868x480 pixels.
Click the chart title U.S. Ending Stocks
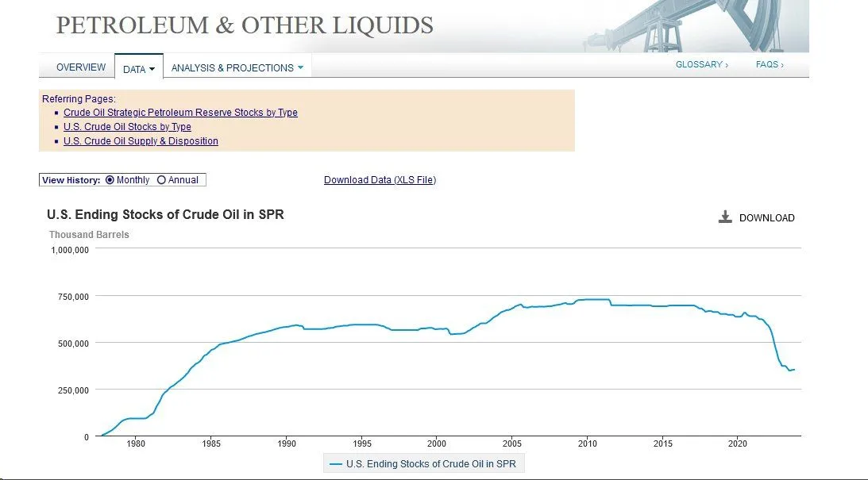pyautogui.click(x=165, y=215)
